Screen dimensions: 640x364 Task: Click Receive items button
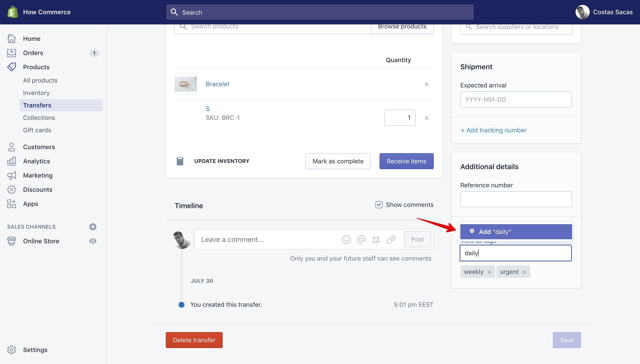(406, 161)
